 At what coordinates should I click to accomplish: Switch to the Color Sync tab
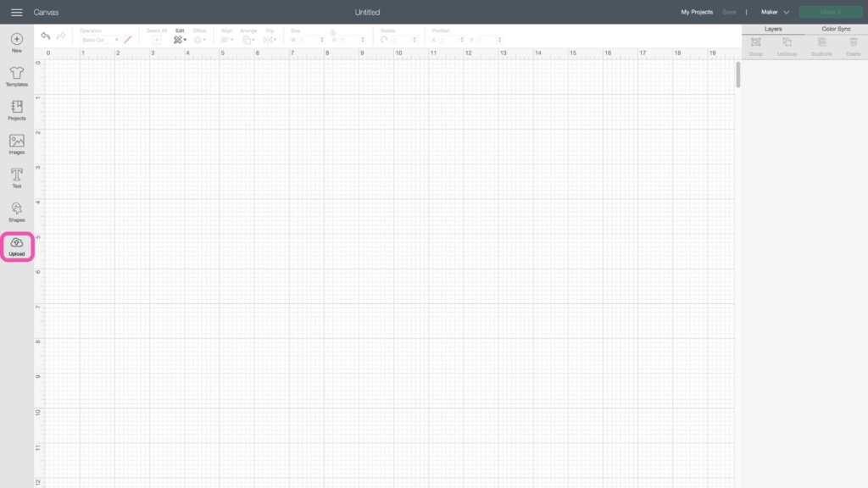point(836,29)
